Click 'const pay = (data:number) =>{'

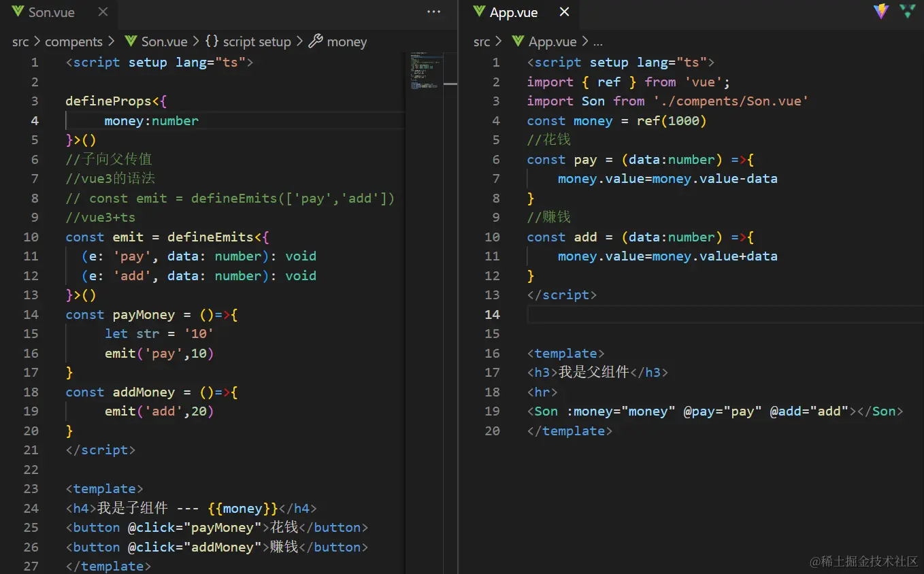640,159
